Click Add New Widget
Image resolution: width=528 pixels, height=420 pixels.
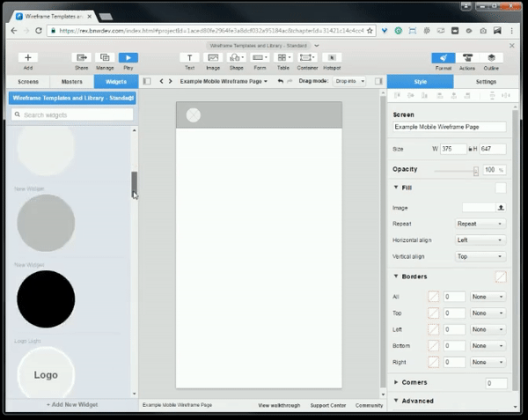point(72,404)
